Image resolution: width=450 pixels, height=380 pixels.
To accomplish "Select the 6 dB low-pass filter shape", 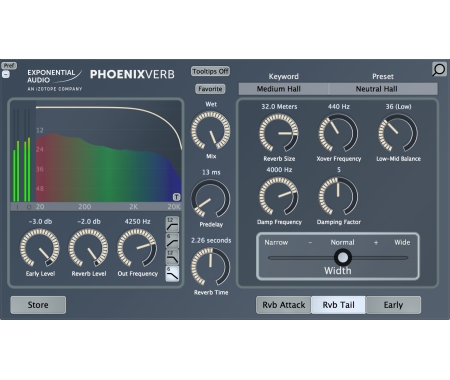I will pyautogui.click(x=172, y=274).
